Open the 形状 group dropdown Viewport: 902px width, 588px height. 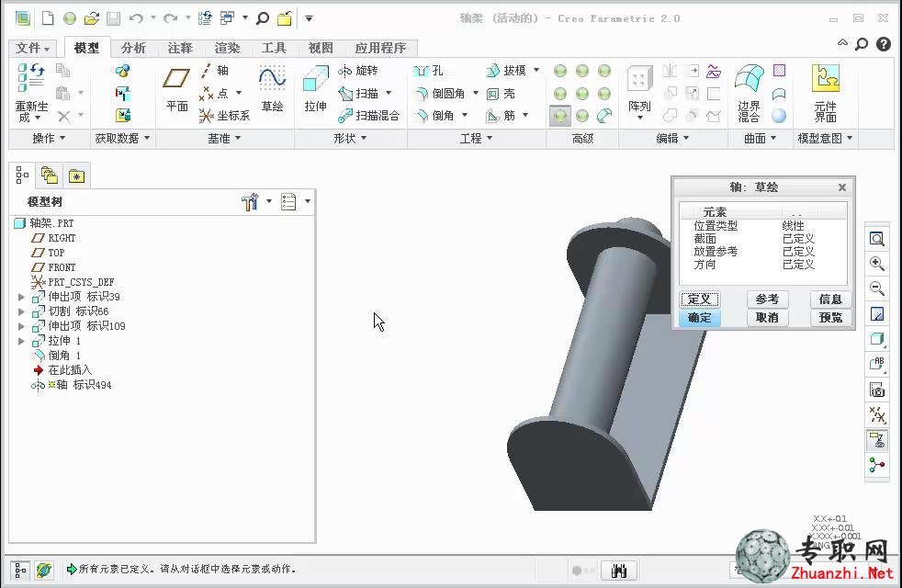(x=350, y=139)
